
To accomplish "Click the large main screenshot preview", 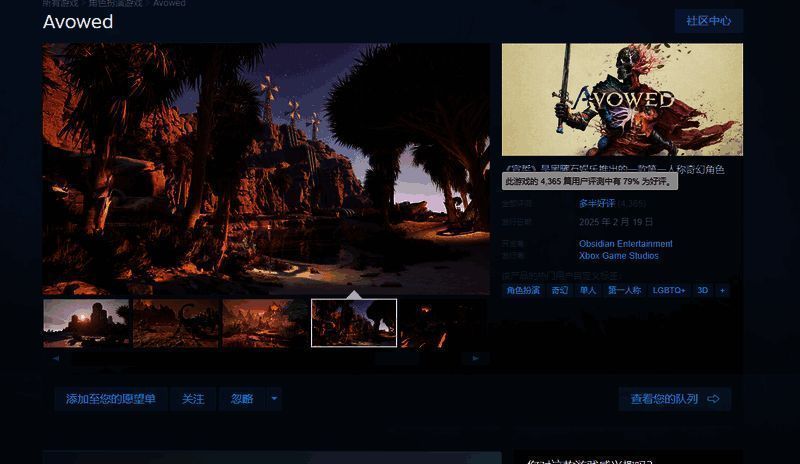I will [x=266, y=168].
